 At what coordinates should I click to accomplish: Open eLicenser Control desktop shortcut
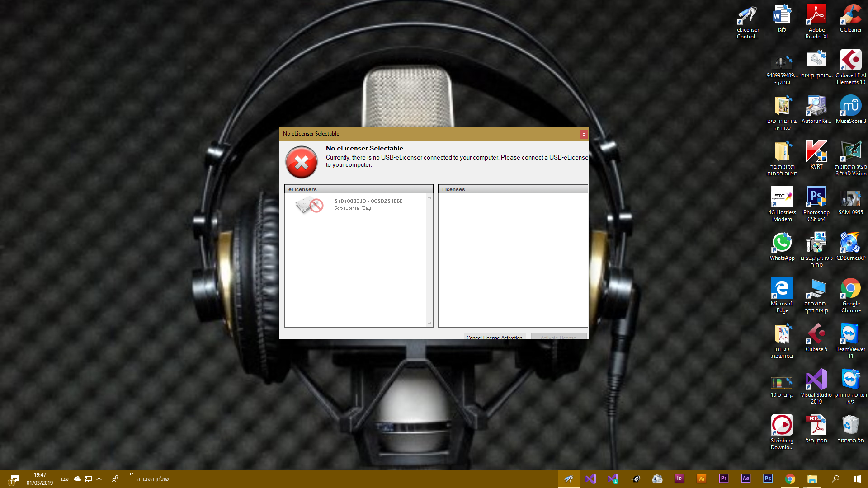pos(748,22)
